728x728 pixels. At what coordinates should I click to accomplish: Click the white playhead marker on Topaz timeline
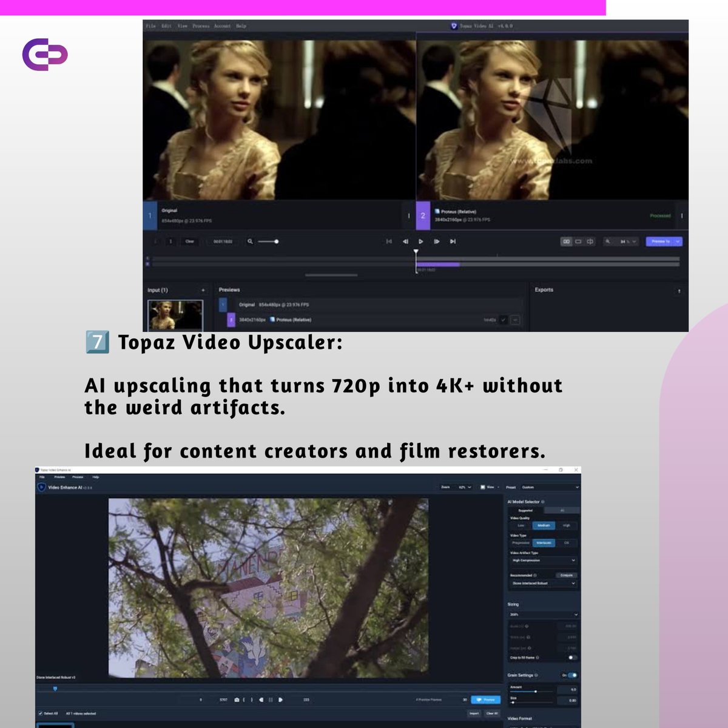416,252
